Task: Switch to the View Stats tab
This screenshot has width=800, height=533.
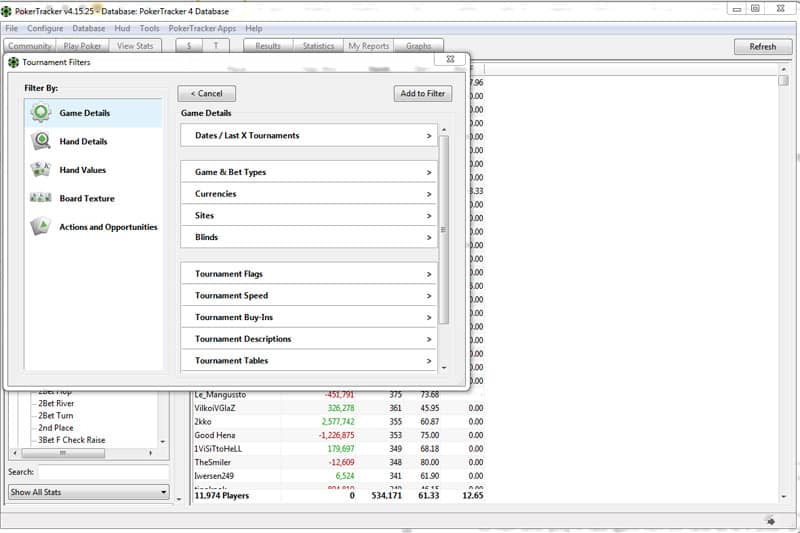Action: [x=135, y=46]
